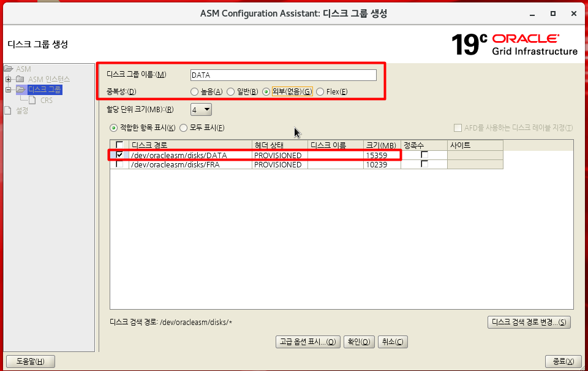Click the ASM 인스턴스 folder icon
The height and width of the screenshot is (371, 588).
click(20, 79)
